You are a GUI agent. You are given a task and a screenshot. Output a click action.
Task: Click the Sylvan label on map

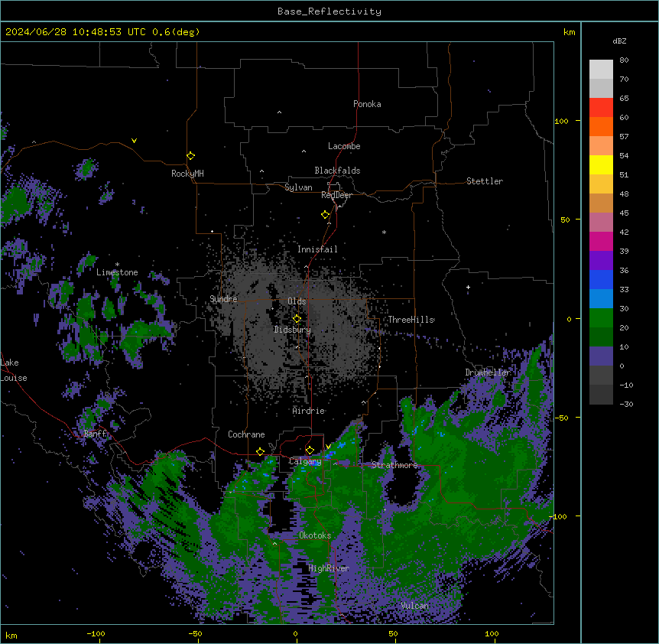[298, 187]
